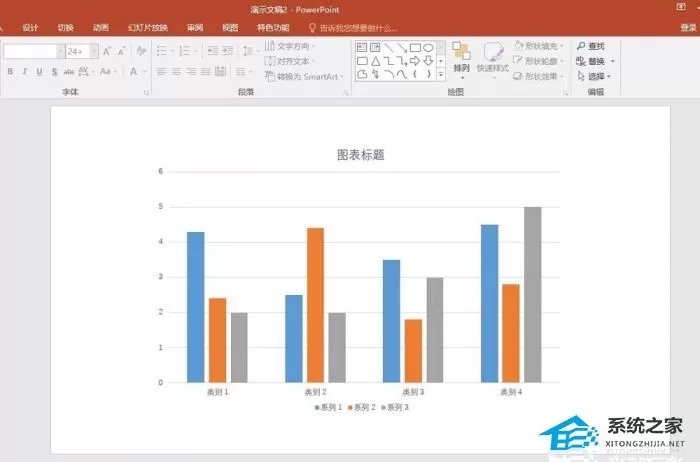700x462 pixels.
Task: Expand the shapes gallery more arrow
Action: (x=441, y=75)
